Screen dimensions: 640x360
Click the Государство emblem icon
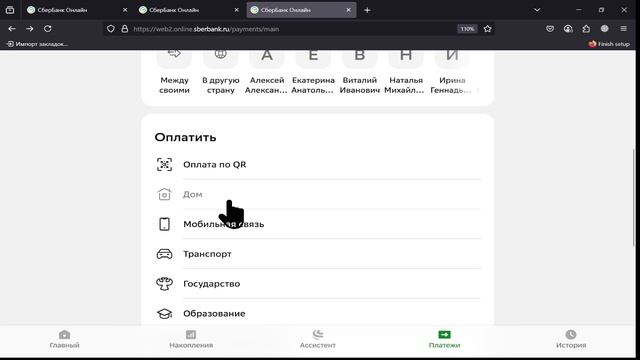[164, 284]
